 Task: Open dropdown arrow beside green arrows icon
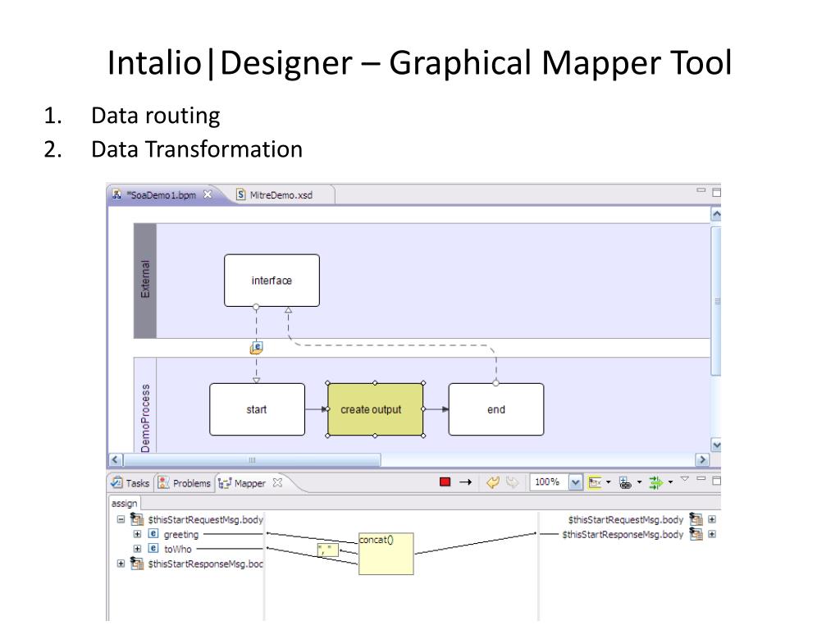(670, 482)
